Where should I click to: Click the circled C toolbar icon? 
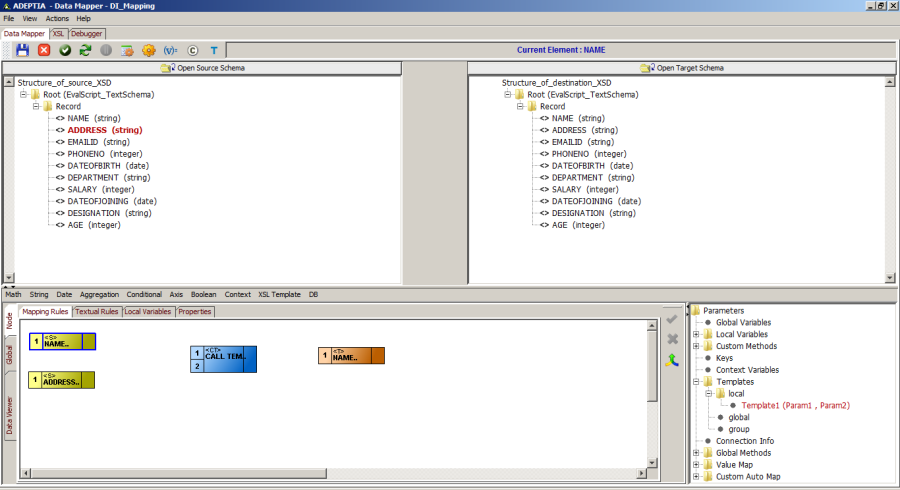click(x=192, y=50)
